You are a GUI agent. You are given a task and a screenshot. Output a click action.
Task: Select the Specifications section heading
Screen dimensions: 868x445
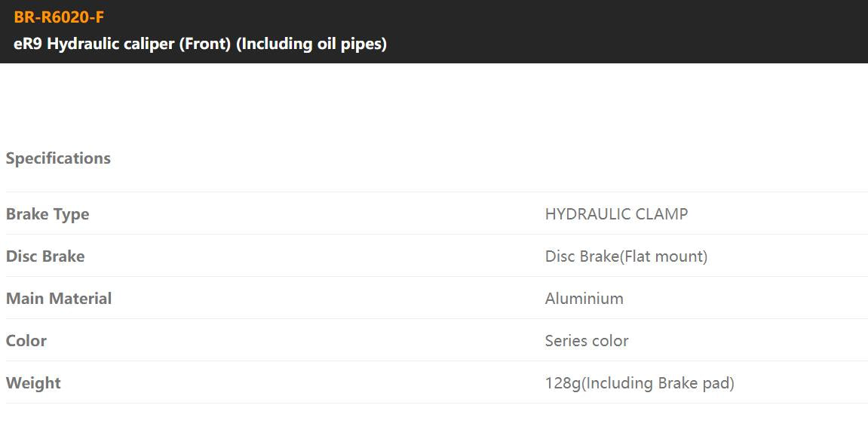coord(58,158)
